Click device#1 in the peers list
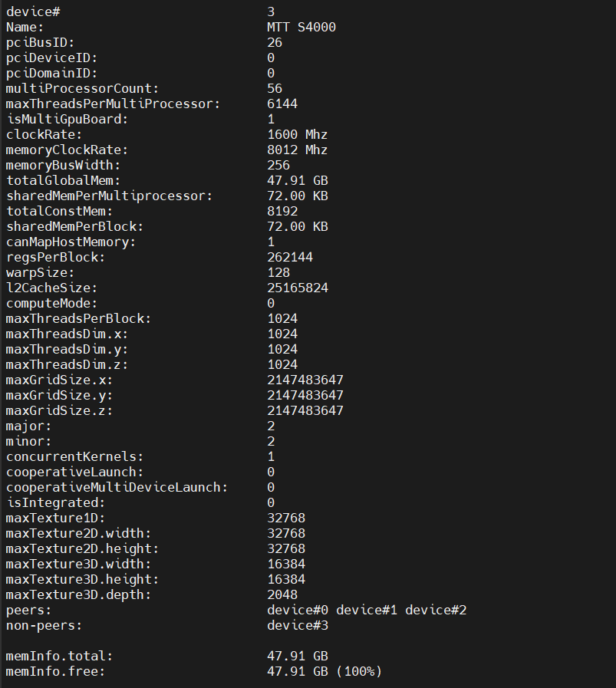This screenshot has width=616, height=688. (x=367, y=610)
